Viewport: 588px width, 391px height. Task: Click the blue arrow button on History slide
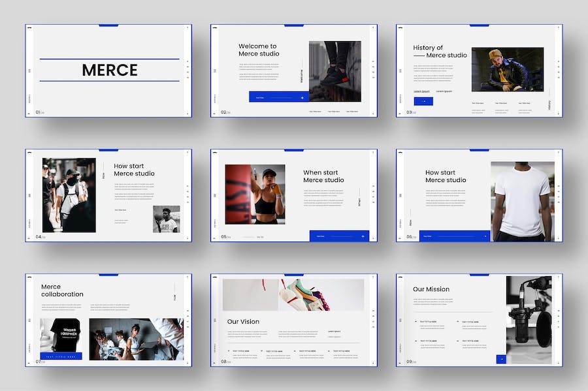point(423,101)
